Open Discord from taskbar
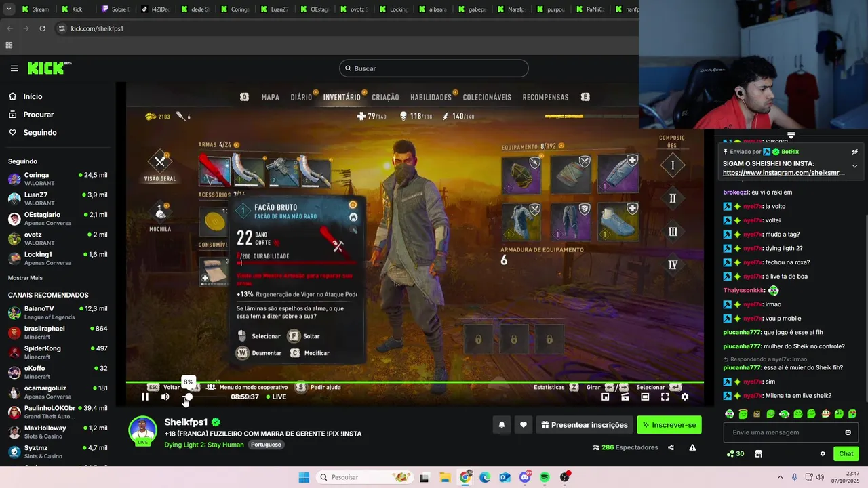Image resolution: width=868 pixels, height=488 pixels. (x=525, y=477)
